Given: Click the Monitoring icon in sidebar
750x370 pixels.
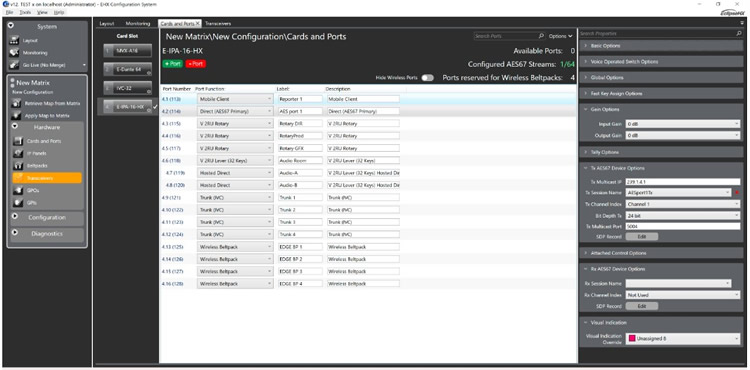Looking at the screenshot, I should click(14, 53).
